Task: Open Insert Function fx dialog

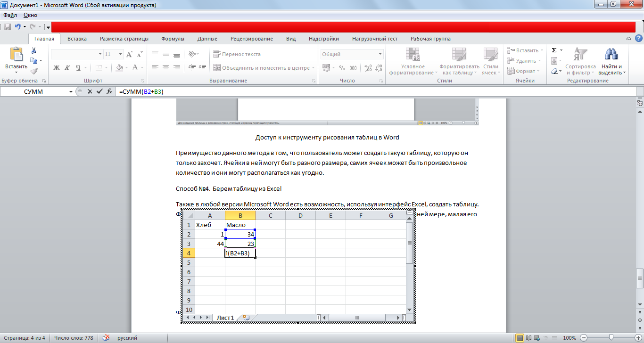Action: pyautogui.click(x=109, y=91)
